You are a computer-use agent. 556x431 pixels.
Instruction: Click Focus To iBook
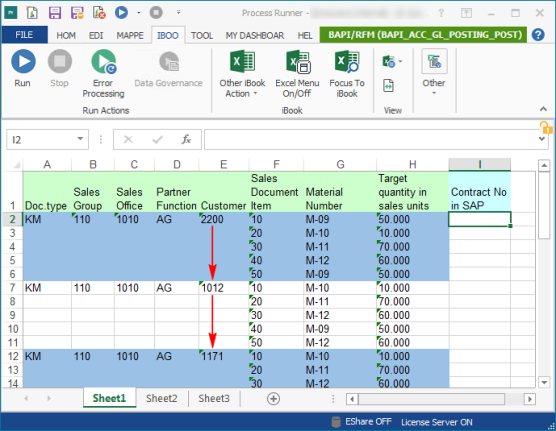click(x=347, y=73)
